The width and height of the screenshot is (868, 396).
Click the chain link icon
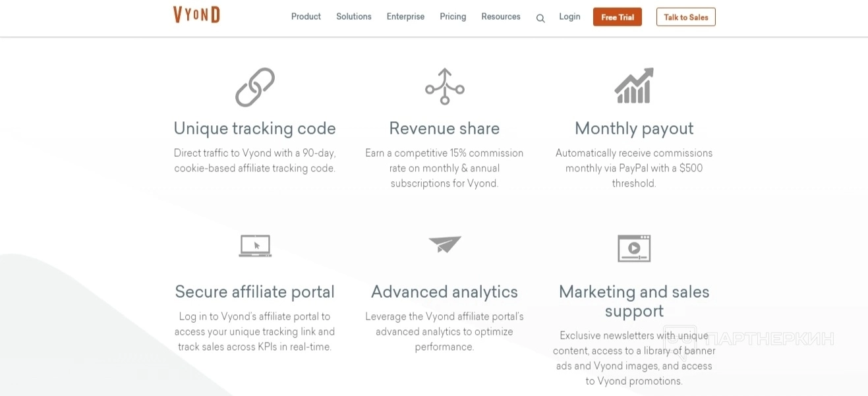255,87
